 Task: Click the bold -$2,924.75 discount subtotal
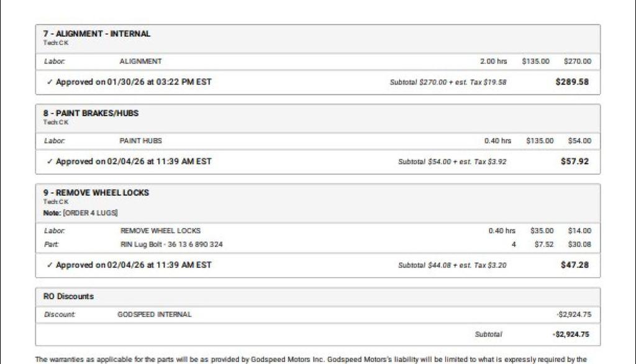coord(571,334)
